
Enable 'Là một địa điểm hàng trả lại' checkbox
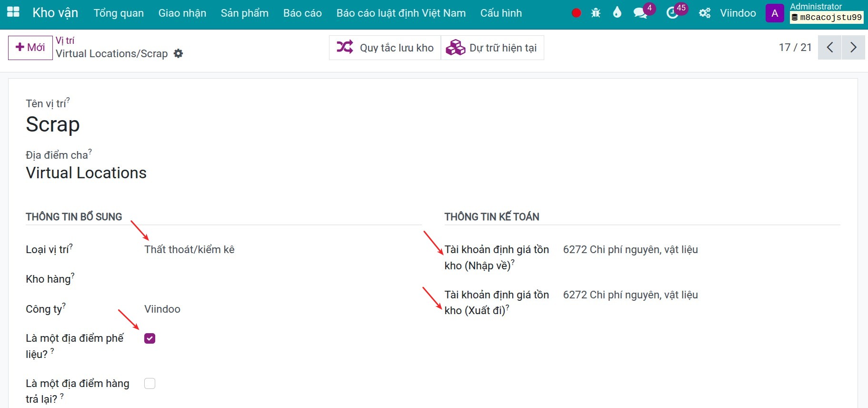pyautogui.click(x=150, y=384)
